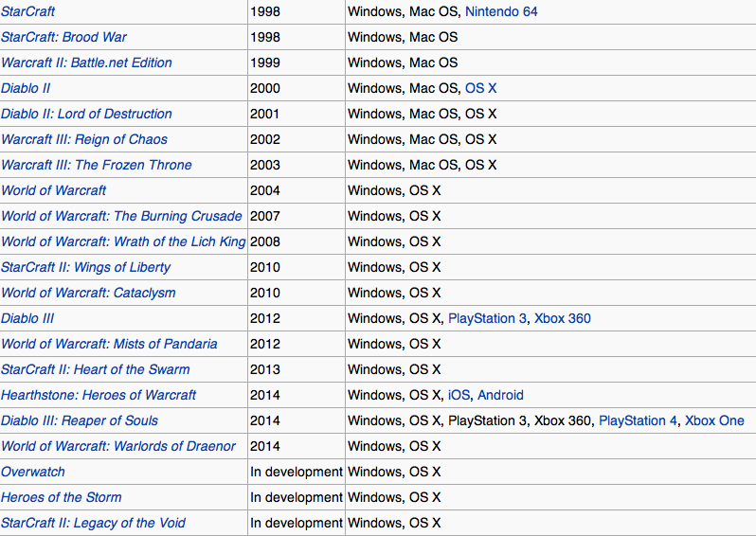Open StarCraft: Brood War link

click(x=63, y=37)
